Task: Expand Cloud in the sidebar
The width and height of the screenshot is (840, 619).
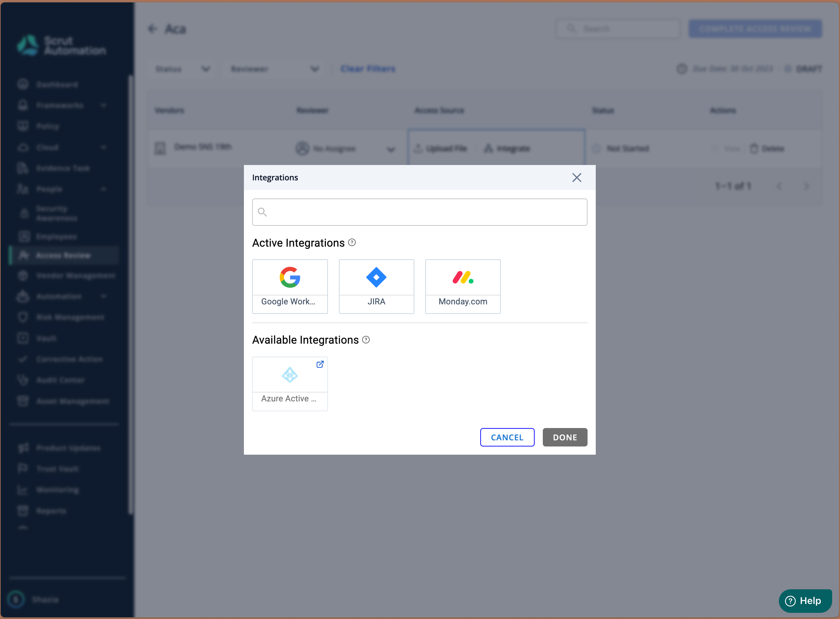Action: (x=62, y=147)
